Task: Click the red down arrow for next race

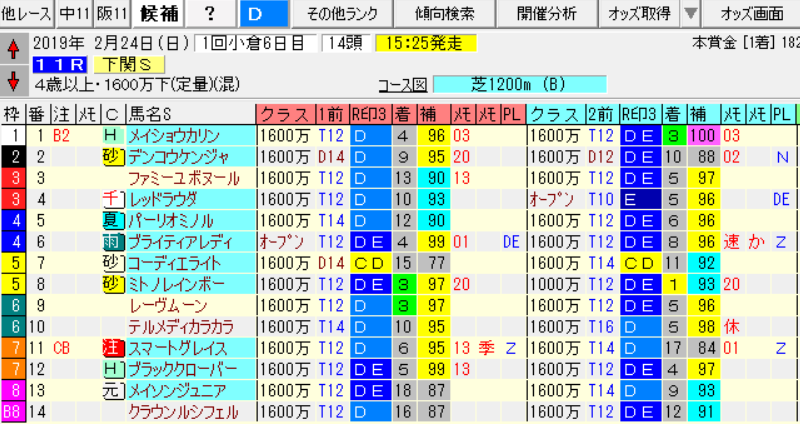Action: 14,81
